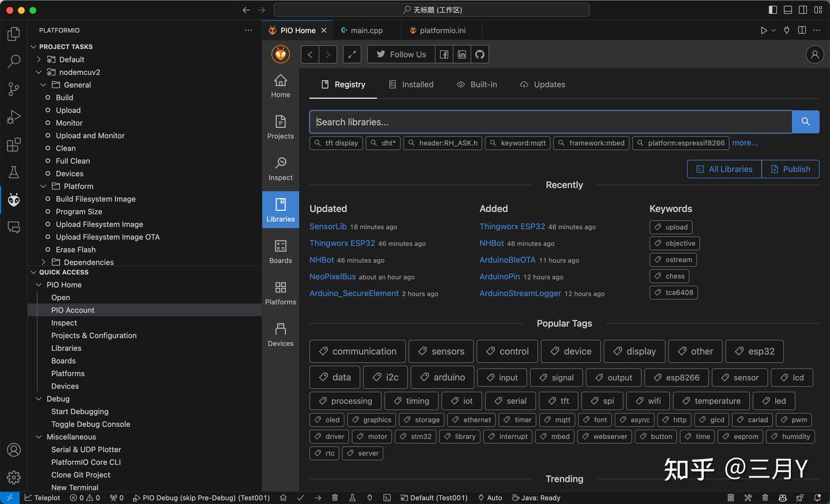Open the Boards section from PIO Home nav
830x504 pixels.
pos(280,252)
